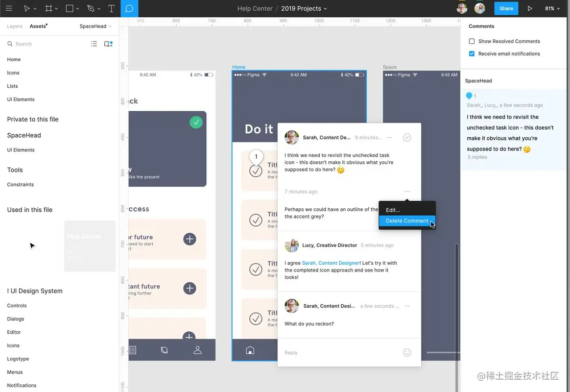Open the 81% zoom dropdown
The height and width of the screenshot is (392, 570).
(552, 8)
